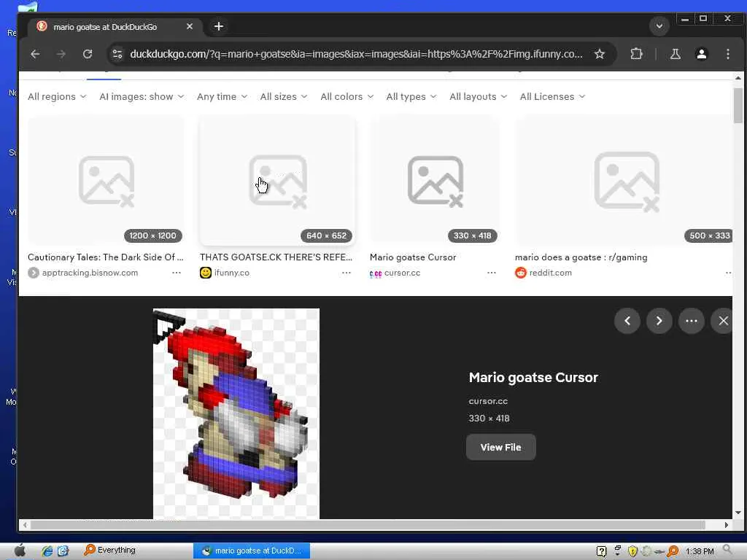Expand the All regions filter

click(57, 96)
